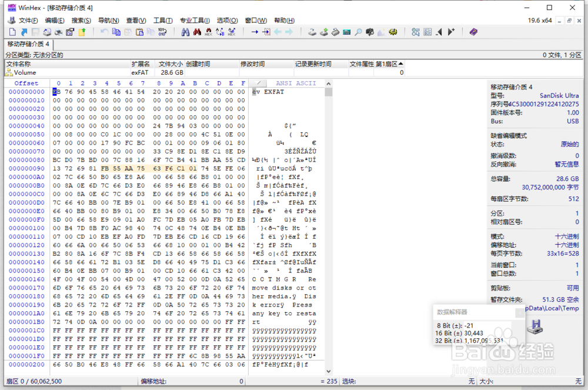The height and width of the screenshot is (390, 588).
Task: Click the status bar 偏移地址 field
Action: tap(192, 381)
